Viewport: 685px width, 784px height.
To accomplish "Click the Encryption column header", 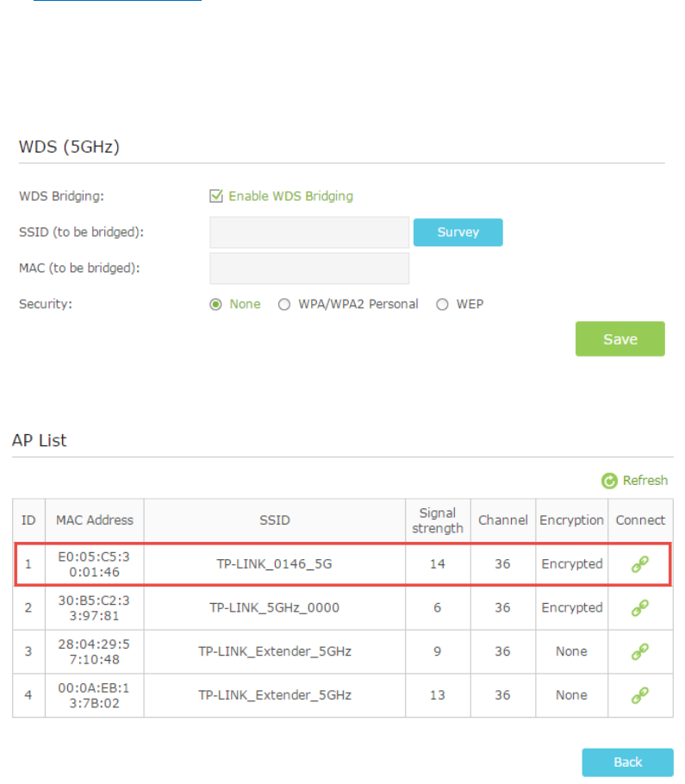I will pos(571,520).
